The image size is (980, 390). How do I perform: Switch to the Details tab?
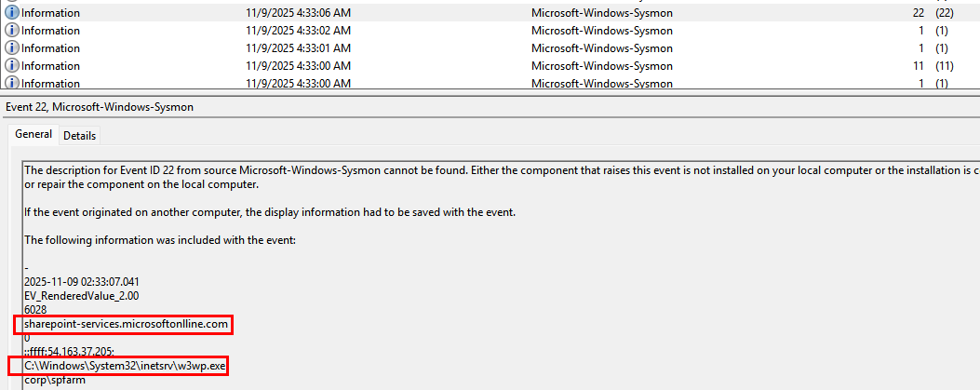pyautogui.click(x=79, y=135)
